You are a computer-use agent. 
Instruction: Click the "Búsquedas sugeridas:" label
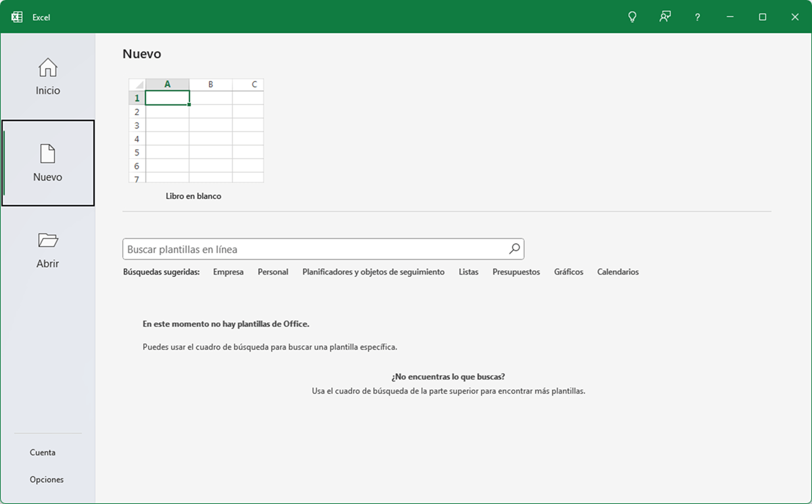(x=162, y=272)
